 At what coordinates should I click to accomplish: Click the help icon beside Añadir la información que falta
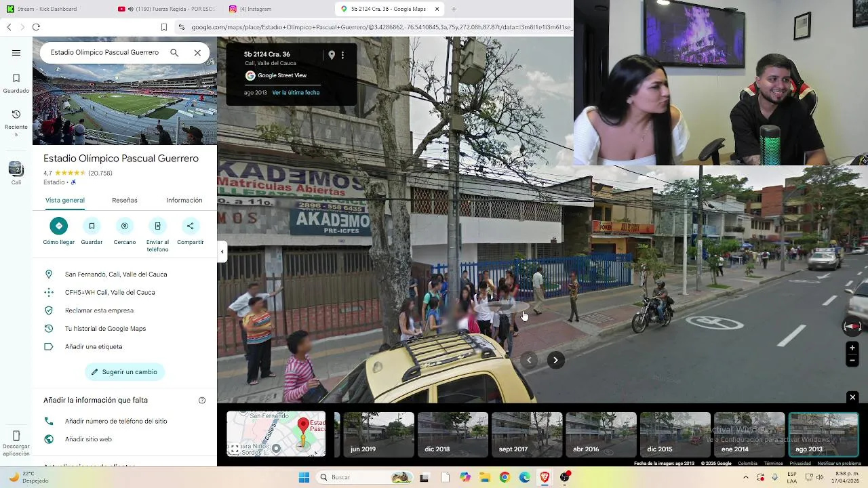(202, 401)
